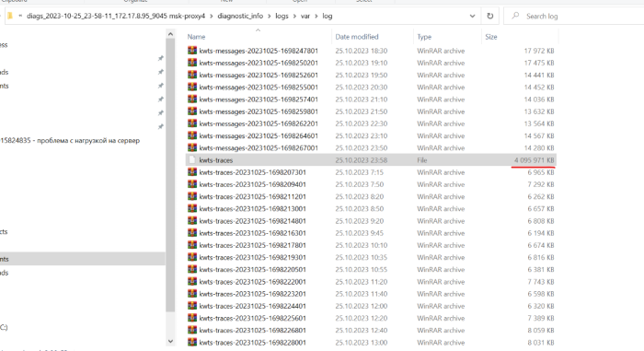The width and height of the screenshot is (644, 351).
Task: Click the search magnifier icon
Action: pyautogui.click(x=515, y=16)
